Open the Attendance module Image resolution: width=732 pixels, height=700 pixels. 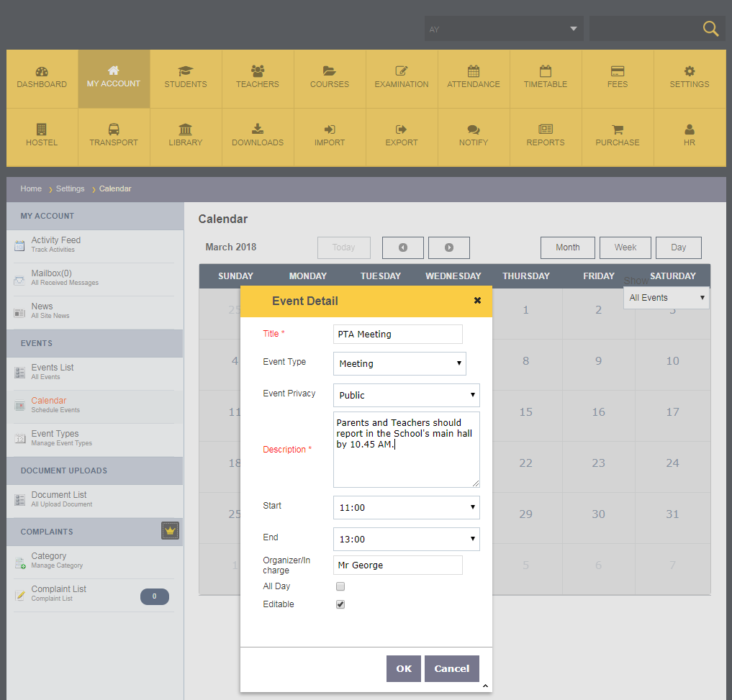click(473, 78)
